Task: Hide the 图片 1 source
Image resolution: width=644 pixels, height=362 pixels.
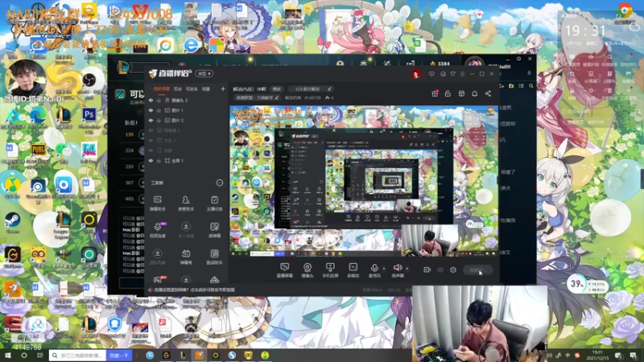Action: click(151, 110)
